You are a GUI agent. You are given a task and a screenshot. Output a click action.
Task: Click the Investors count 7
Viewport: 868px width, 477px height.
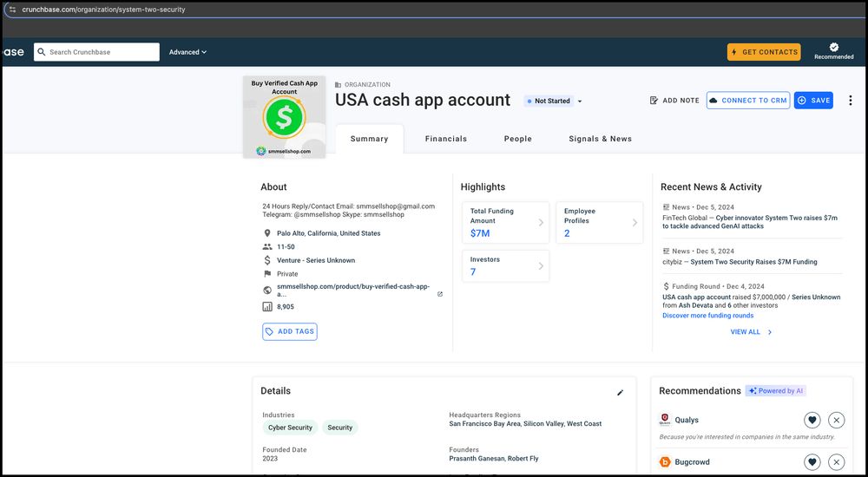(473, 271)
